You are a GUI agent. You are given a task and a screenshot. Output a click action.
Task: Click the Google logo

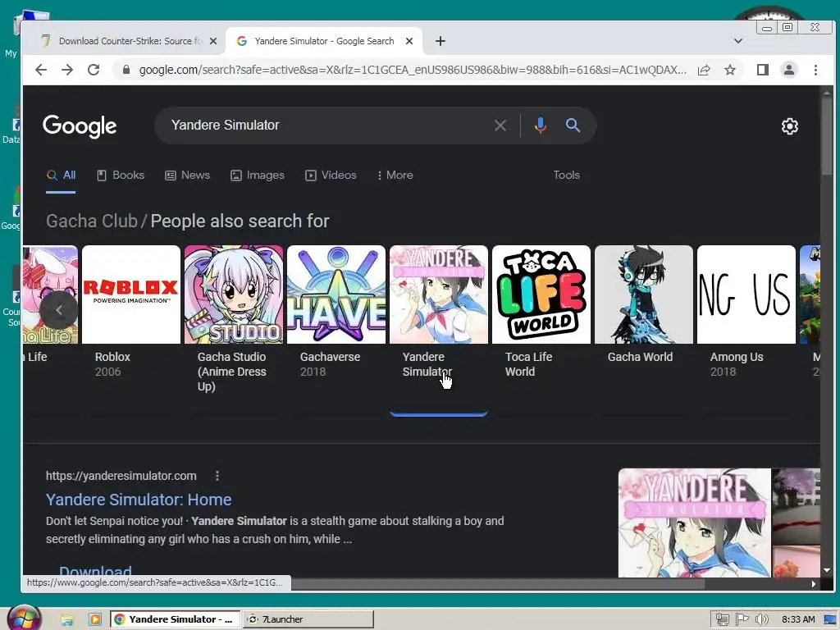click(80, 126)
